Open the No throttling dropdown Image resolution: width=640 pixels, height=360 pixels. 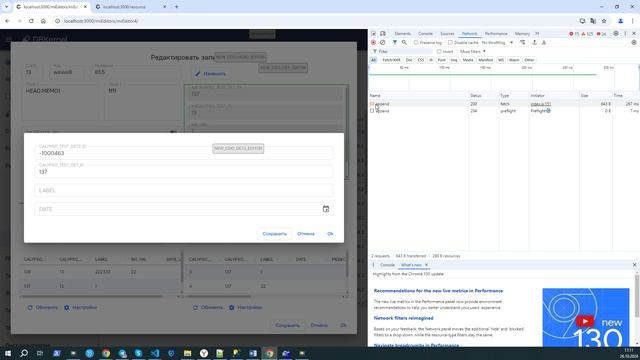coord(497,42)
